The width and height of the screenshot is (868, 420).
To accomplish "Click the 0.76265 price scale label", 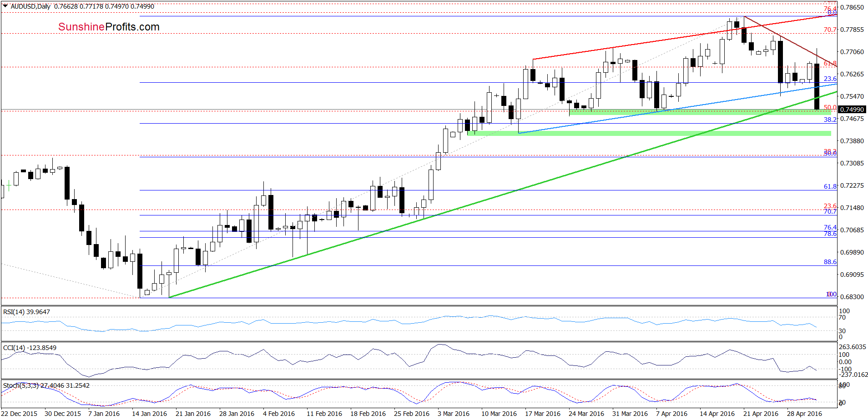I will pos(852,74).
